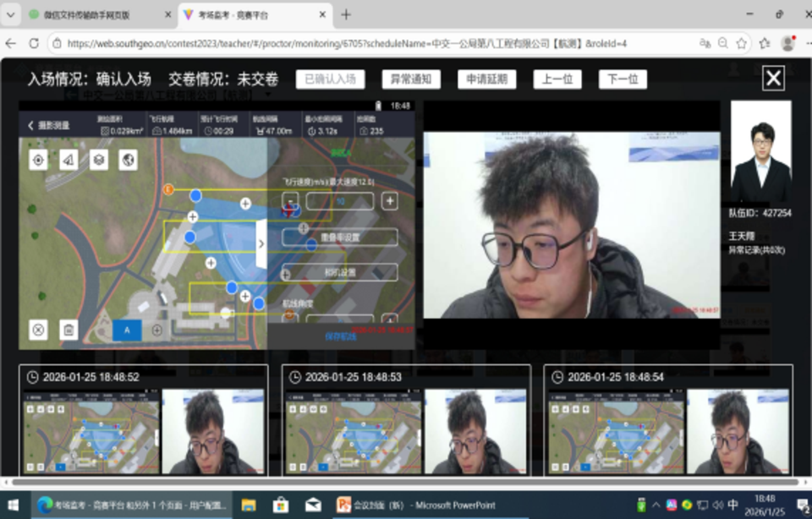The width and height of the screenshot is (812, 519).
Task: Click the horizontal scrollbar below the snapshots
Action: [x=406, y=482]
